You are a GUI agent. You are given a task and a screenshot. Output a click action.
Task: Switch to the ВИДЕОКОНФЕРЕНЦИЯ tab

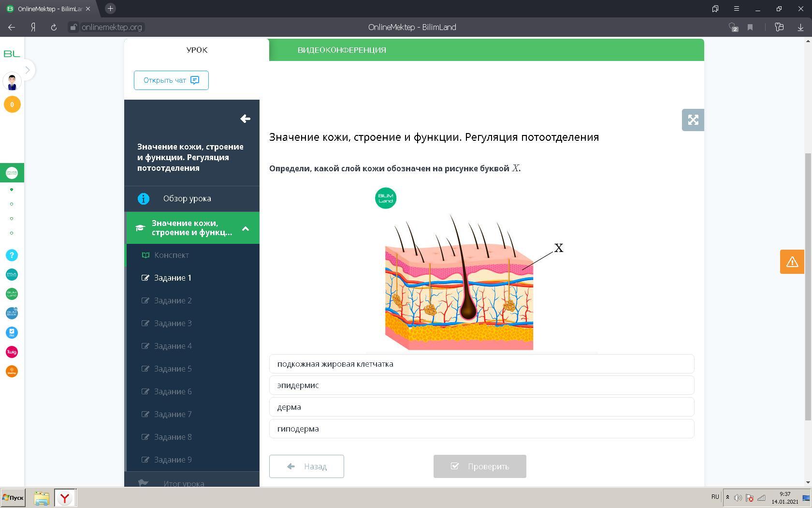click(x=341, y=50)
